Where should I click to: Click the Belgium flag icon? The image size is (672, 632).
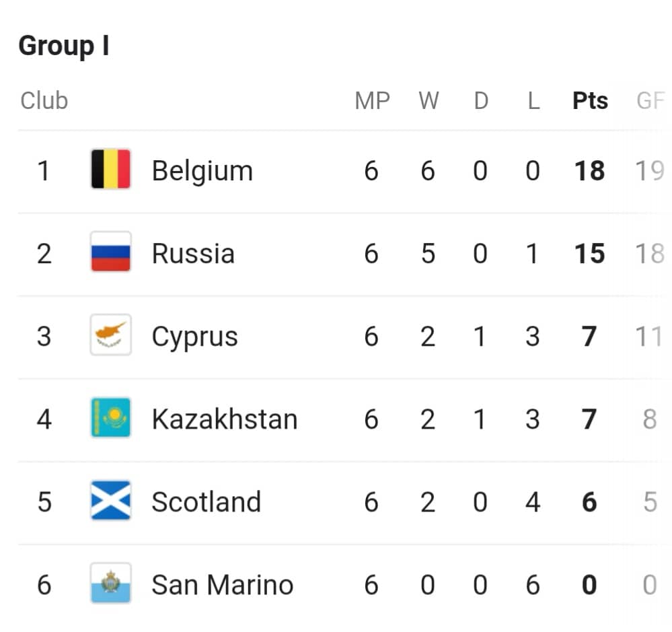pos(110,169)
